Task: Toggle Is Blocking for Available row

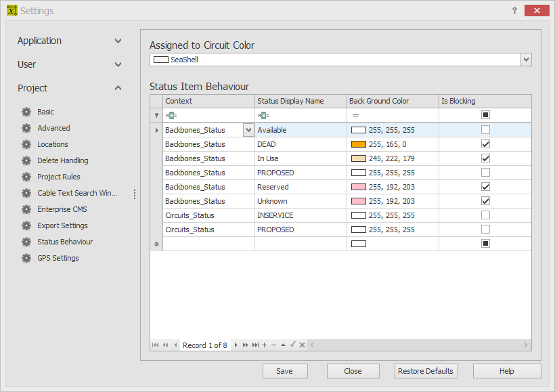Action: coord(486,130)
